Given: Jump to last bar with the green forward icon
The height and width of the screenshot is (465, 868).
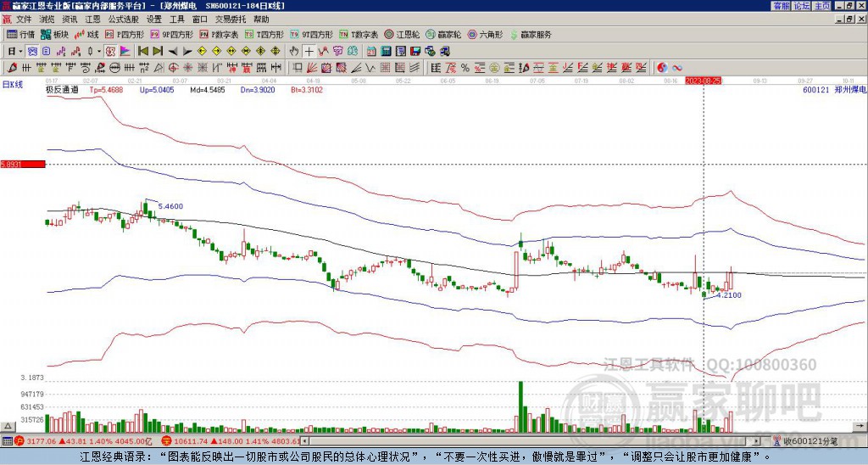Looking at the screenshot, I should (157, 52).
